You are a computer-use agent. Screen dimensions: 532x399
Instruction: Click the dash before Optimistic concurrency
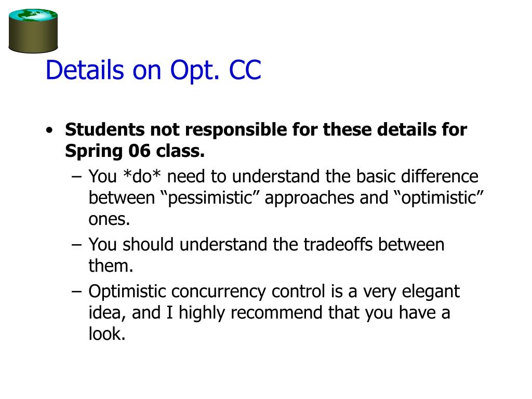[77, 291]
